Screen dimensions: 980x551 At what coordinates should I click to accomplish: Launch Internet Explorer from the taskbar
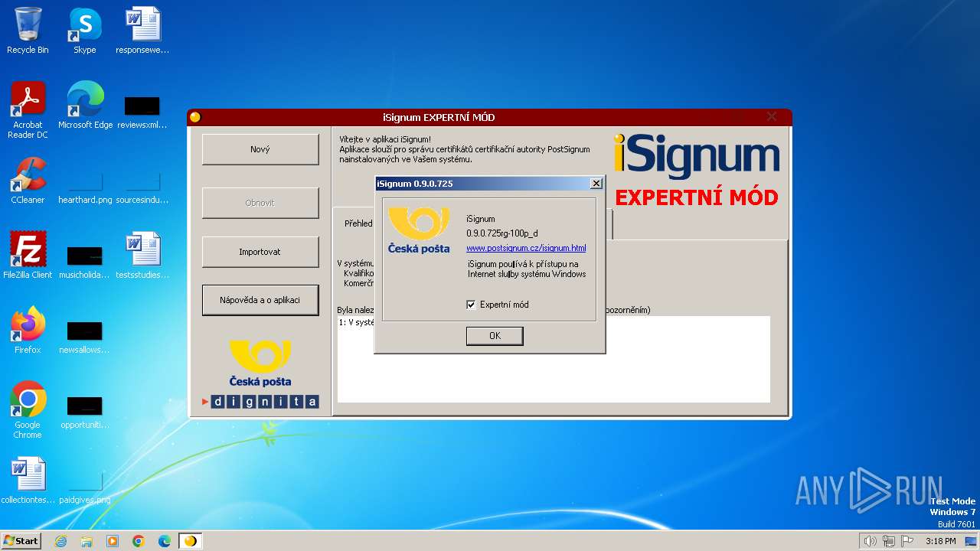point(60,541)
